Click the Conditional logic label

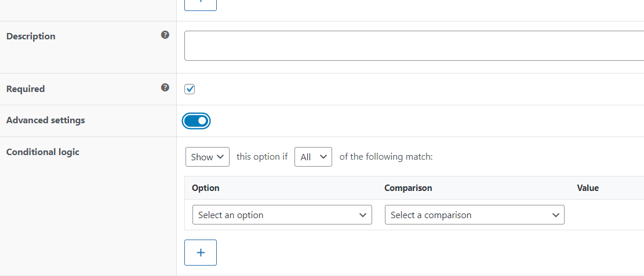(43, 152)
